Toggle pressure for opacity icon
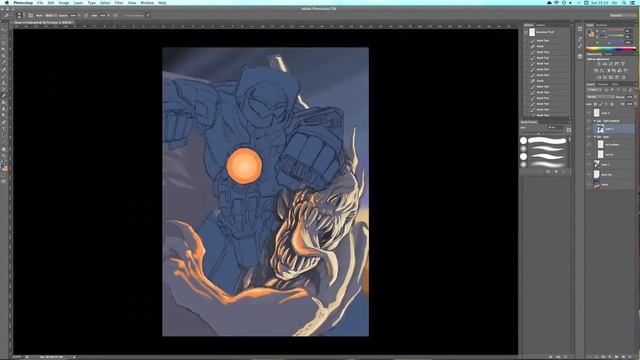 [86, 16]
